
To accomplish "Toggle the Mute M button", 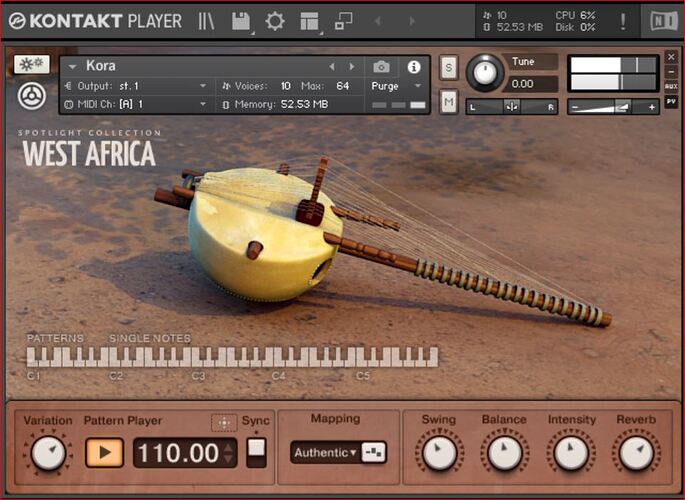I will [x=449, y=101].
